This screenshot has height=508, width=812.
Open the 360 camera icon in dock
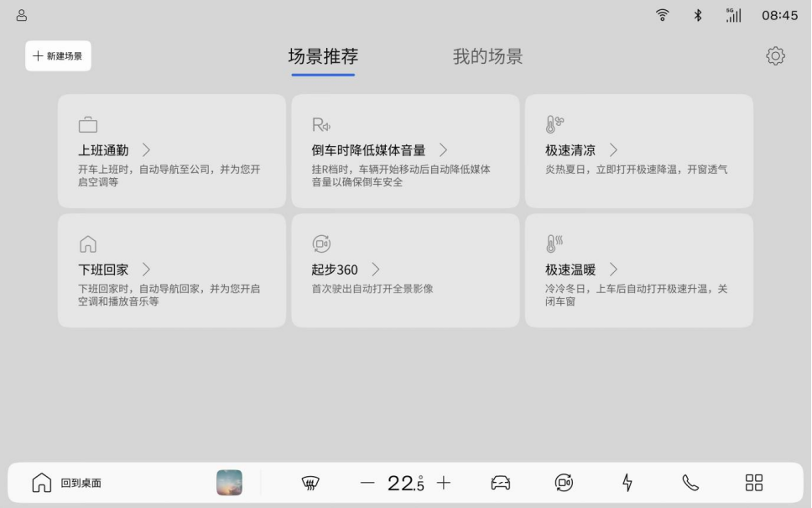(x=564, y=483)
